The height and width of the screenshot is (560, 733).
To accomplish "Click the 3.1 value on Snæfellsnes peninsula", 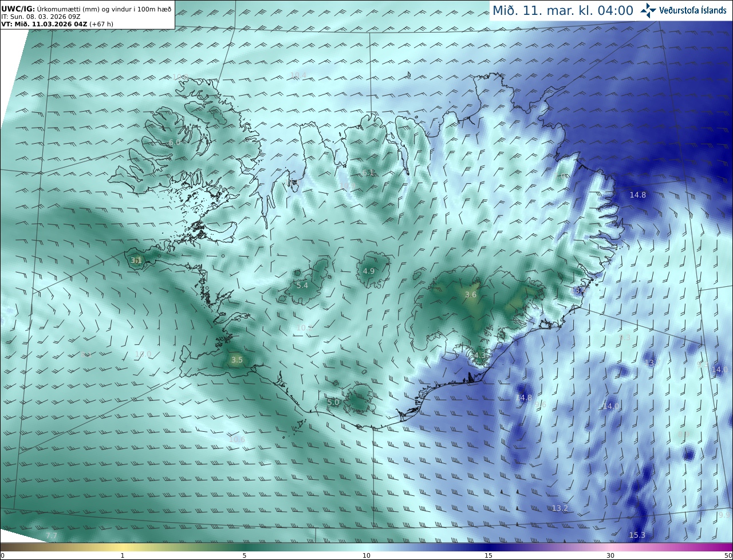I will pyautogui.click(x=136, y=260).
